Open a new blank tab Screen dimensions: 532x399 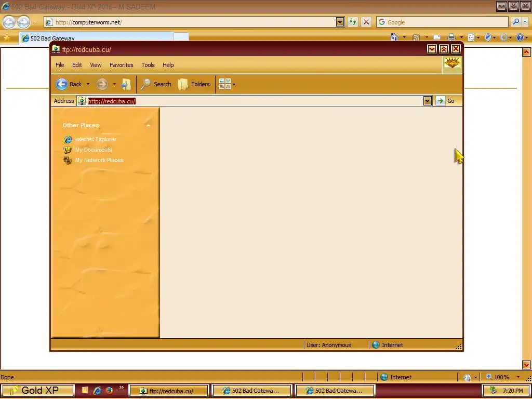(181, 37)
